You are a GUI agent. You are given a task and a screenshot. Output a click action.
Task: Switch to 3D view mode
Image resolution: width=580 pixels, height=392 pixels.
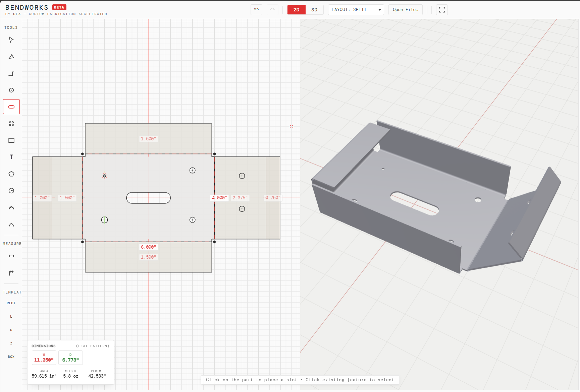point(314,10)
